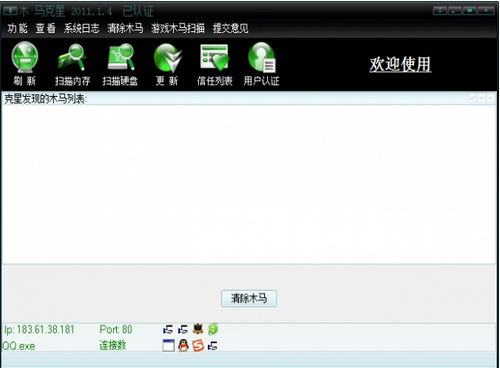500x368 pixels.
Task: Start a memory scan with 扫描内存
Action: (x=72, y=63)
